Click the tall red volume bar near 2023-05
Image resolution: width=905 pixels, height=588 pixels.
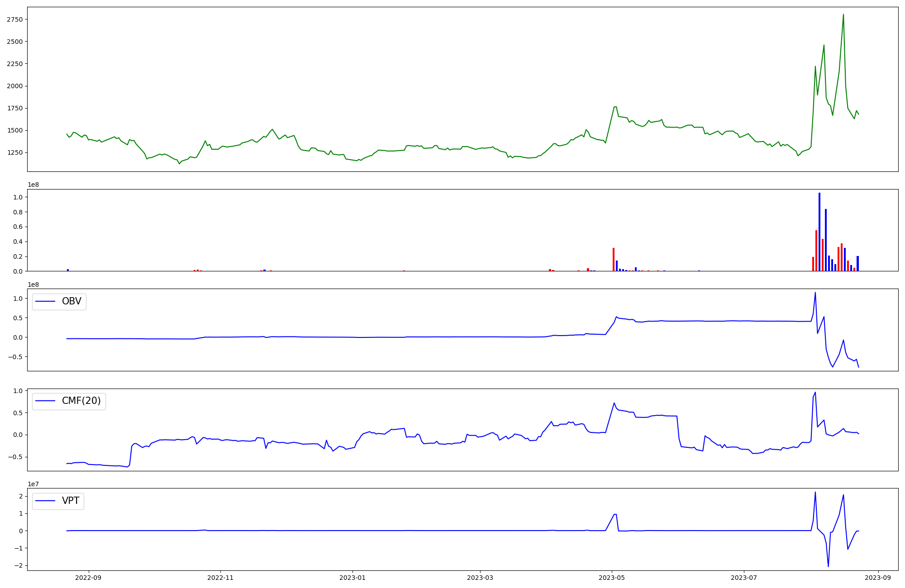tap(614, 259)
